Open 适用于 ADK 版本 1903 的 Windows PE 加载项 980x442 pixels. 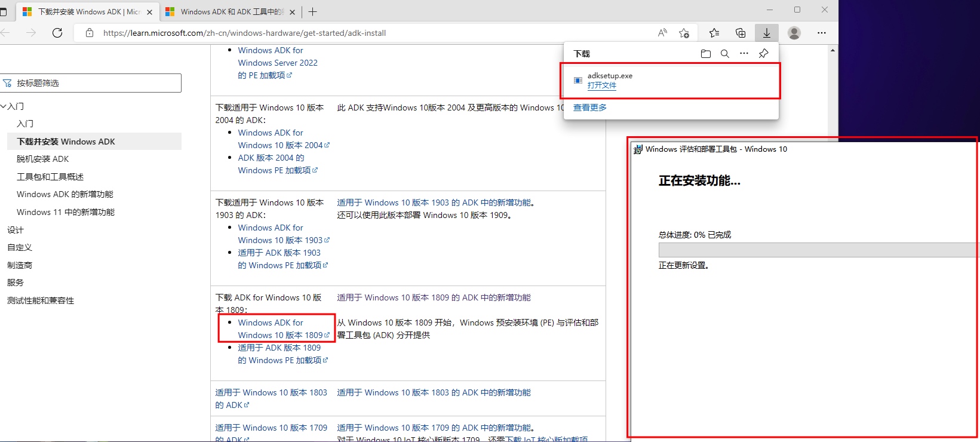click(x=283, y=259)
